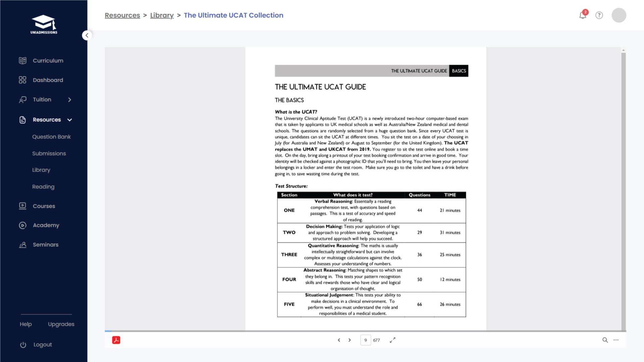Open the Upgrades link
The width and height of the screenshot is (644, 362).
(x=61, y=324)
